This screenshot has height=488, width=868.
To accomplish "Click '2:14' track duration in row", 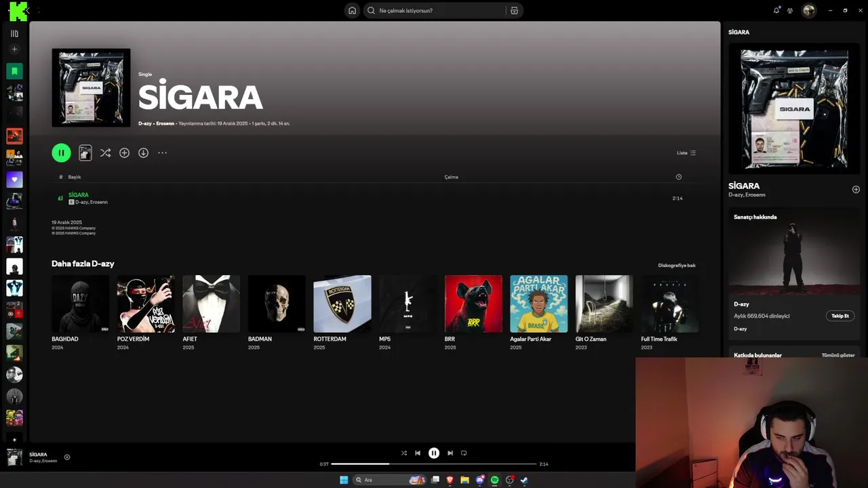I will (677, 199).
